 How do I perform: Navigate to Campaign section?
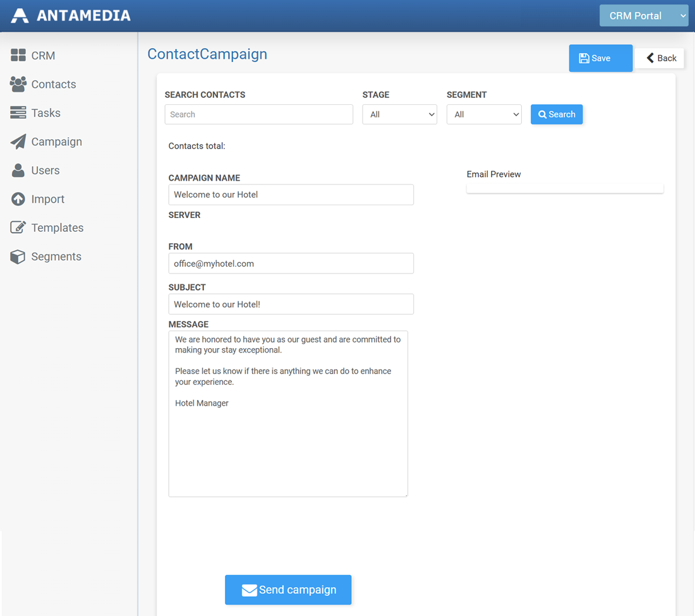point(57,142)
